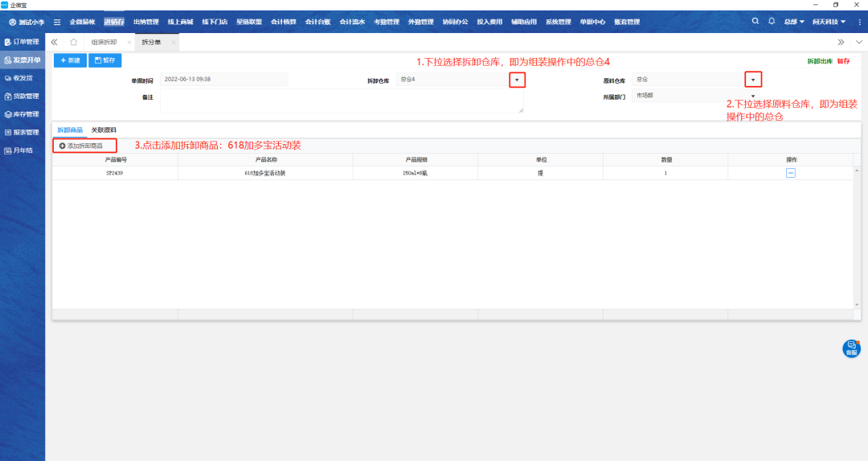Click into the 备注 text field

tap(342, 101)
